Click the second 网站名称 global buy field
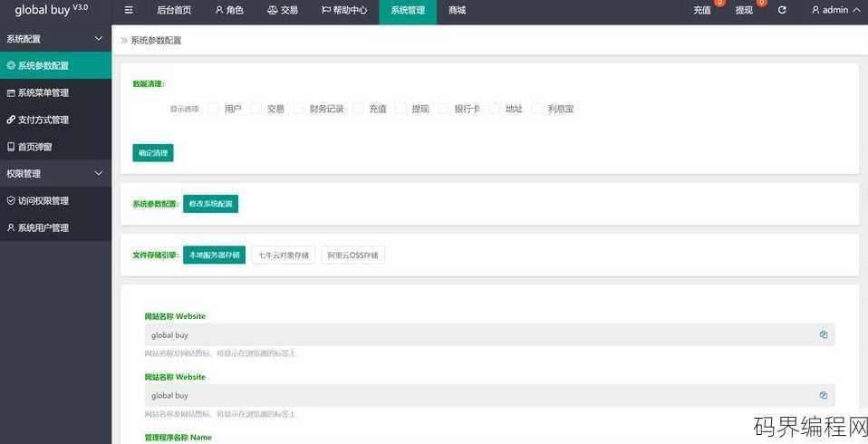 pyautogui.click(x=489, y=395)
